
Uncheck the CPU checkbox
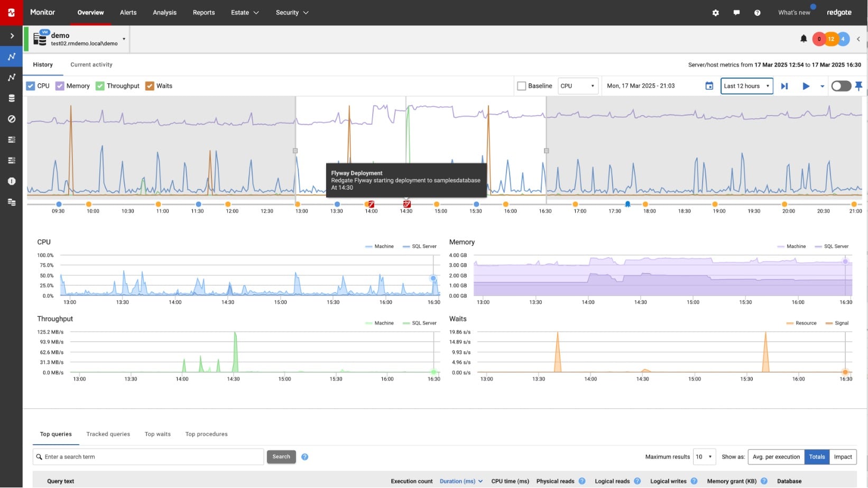[31, 86]
